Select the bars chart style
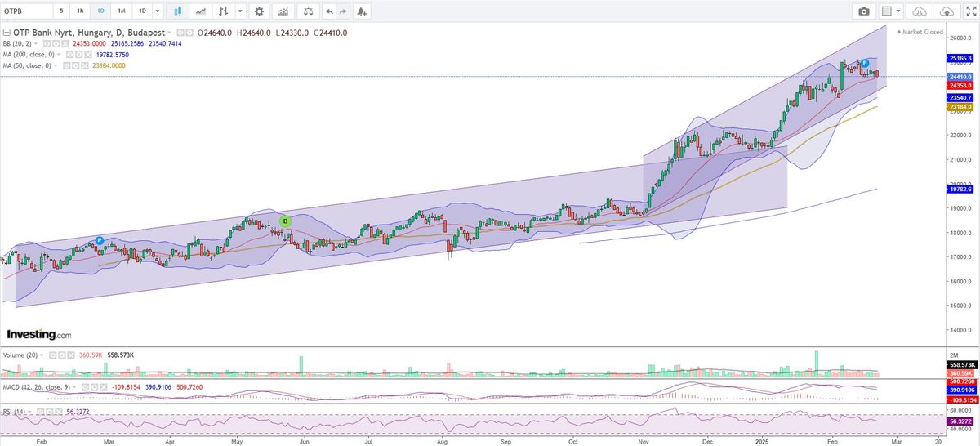The width and height of the screenshot is (980, 446). click(x=223, y=11)
